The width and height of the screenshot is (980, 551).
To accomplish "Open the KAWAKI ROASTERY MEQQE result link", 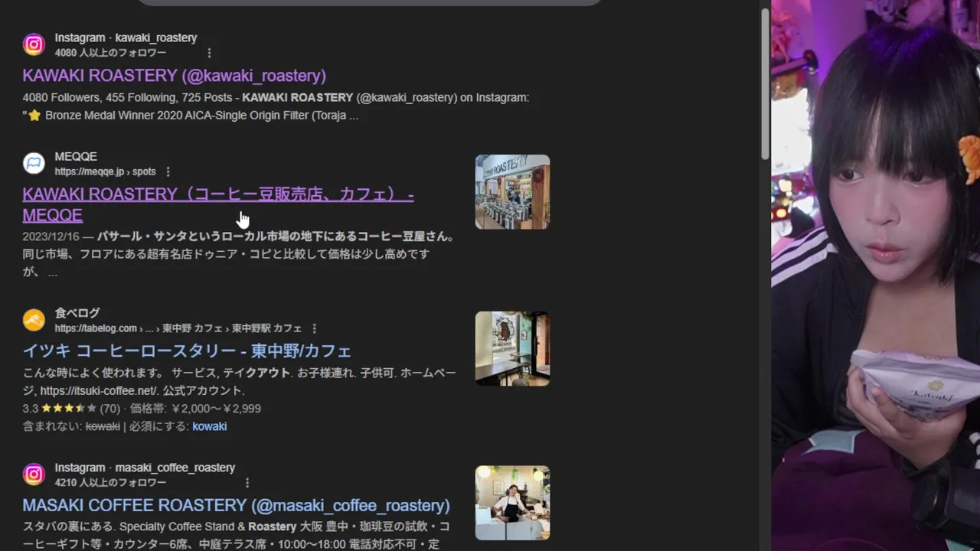I will pyautogui.click(x=217, y=204).
